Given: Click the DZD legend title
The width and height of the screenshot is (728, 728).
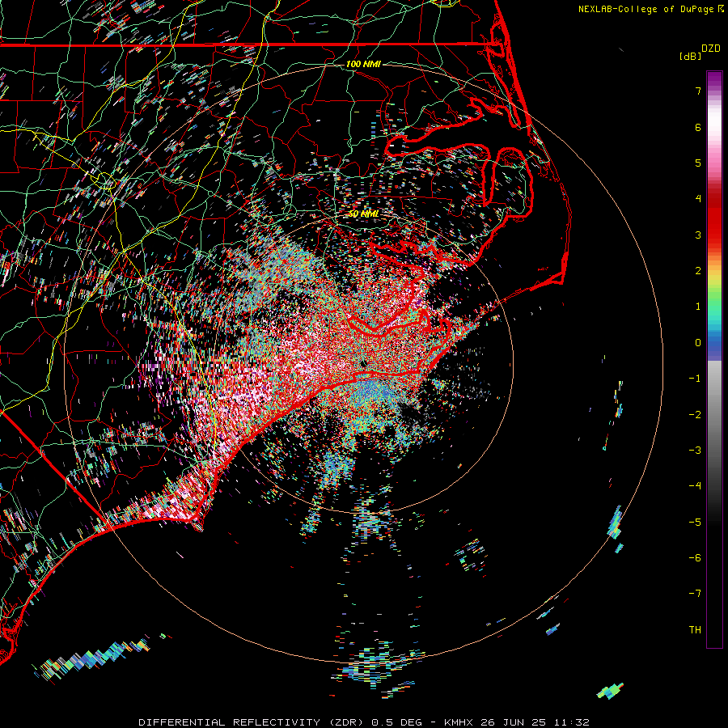Looking at the screenshot, I should pos(711,49).
